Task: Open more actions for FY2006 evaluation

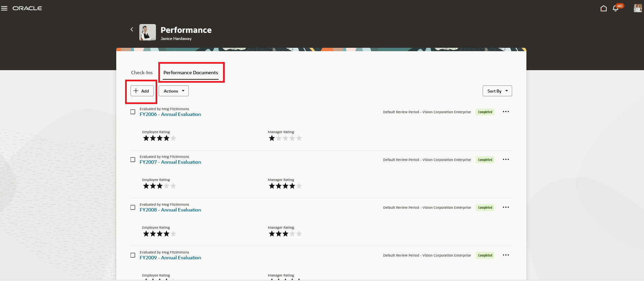Action: coord(506,112)
